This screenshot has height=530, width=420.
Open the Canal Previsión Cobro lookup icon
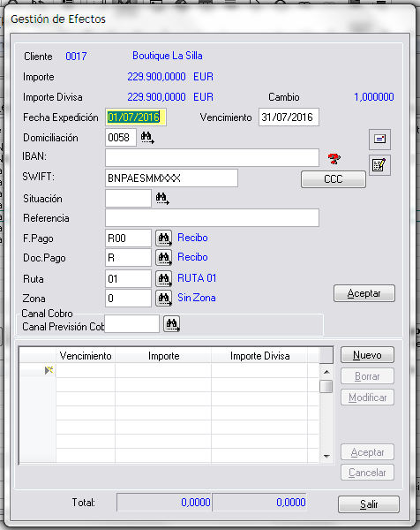172,324
